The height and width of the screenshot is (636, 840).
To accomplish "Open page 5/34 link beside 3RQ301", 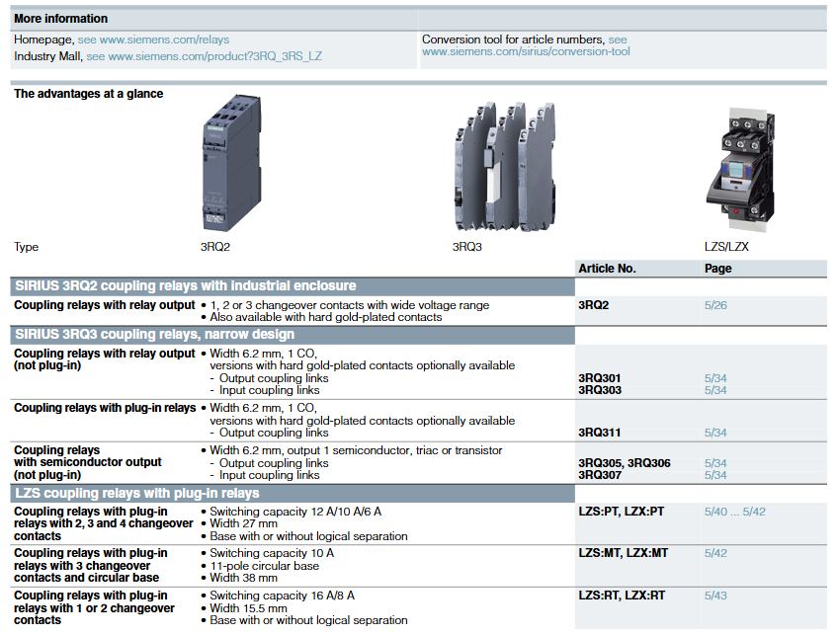I will (x=715, y=378).
